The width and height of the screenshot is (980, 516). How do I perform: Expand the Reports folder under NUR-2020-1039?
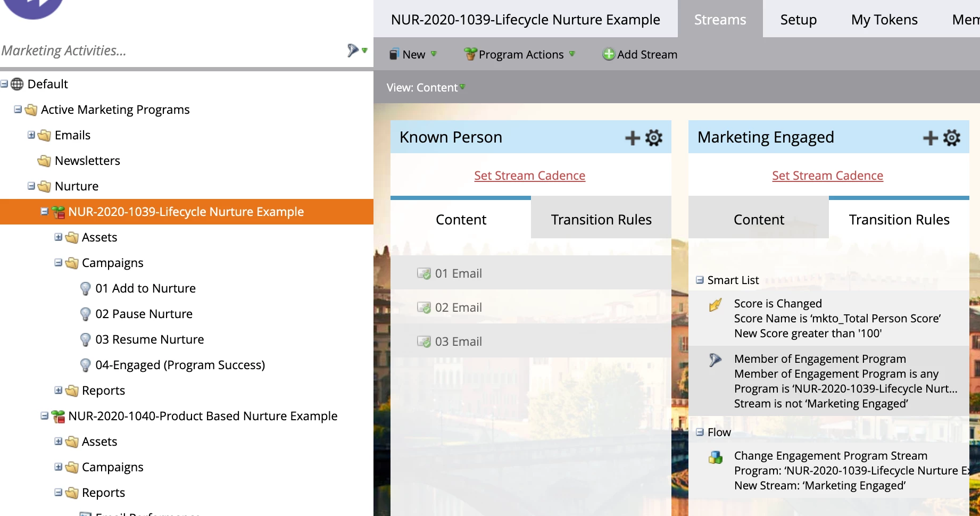59,390
